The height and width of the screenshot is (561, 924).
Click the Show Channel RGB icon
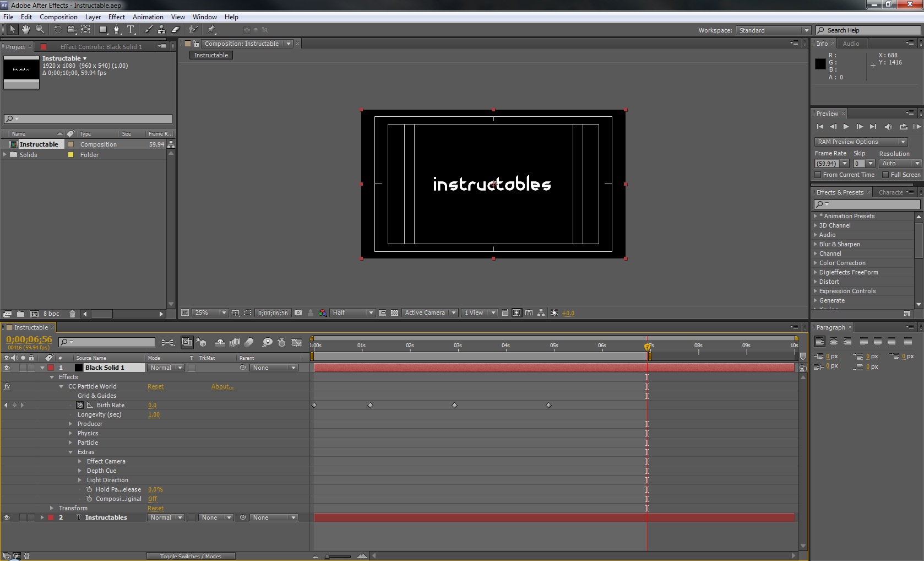pos(323,312)
